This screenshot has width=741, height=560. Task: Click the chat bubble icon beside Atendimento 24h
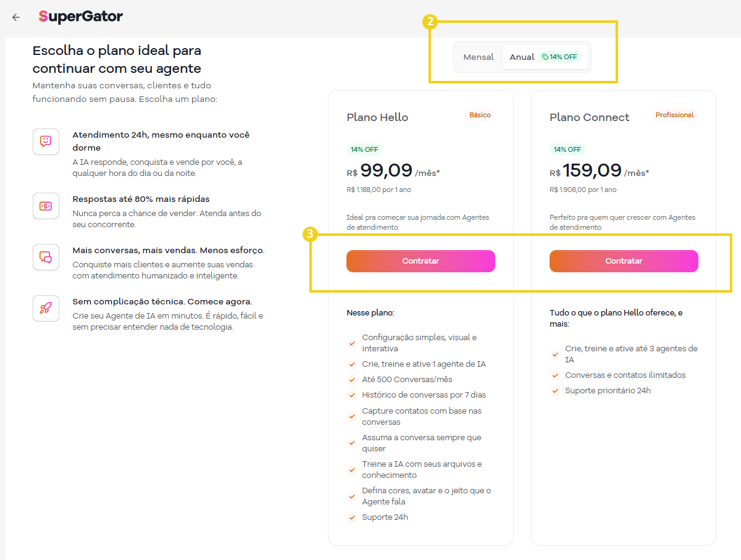point(46,141)
